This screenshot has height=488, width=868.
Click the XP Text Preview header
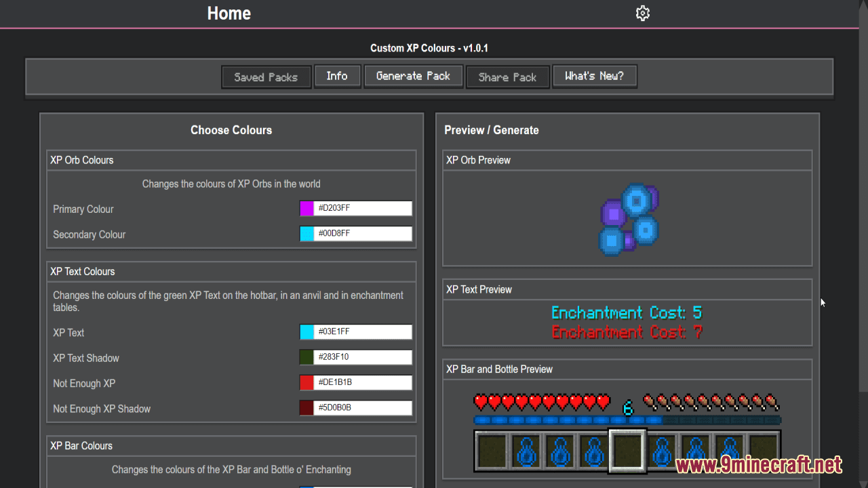point(627,289)
